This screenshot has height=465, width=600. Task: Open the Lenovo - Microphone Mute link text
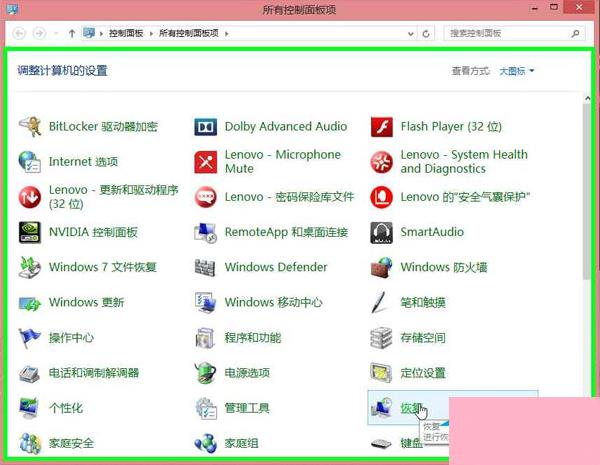282,162
